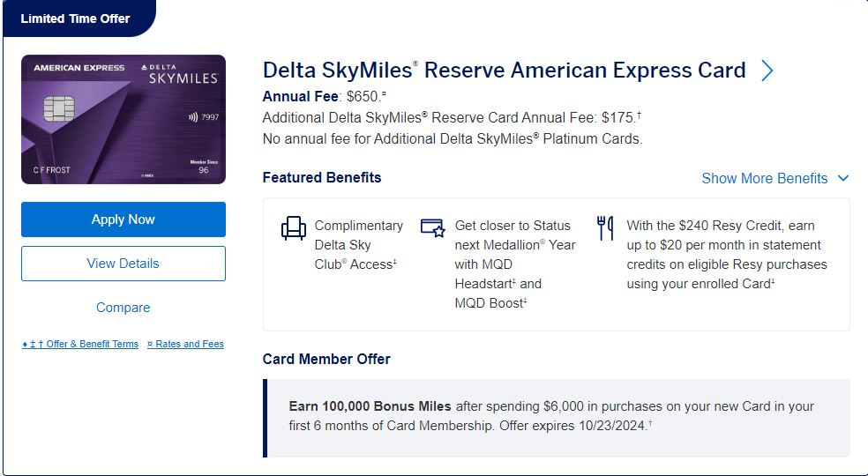Image resolution: width=868 pixels, height=476 pixels.
Task: Click the Card Member Offer heading
Action: pyautogui.click(x=326, y=359)
